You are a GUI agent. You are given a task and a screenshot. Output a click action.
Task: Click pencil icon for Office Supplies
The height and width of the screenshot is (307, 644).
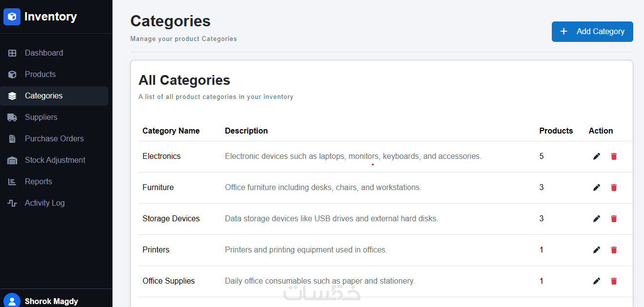tap(596, 281)
